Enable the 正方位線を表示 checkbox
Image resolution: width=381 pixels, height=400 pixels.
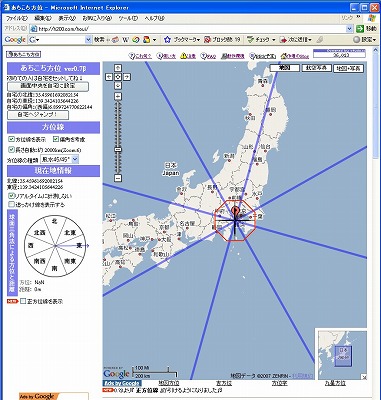click(23, 301)
